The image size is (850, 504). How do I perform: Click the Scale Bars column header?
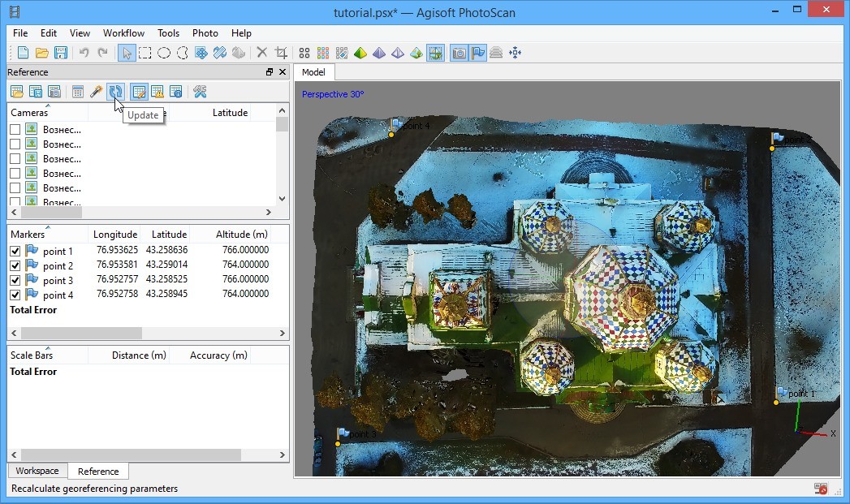coord(48,355)
